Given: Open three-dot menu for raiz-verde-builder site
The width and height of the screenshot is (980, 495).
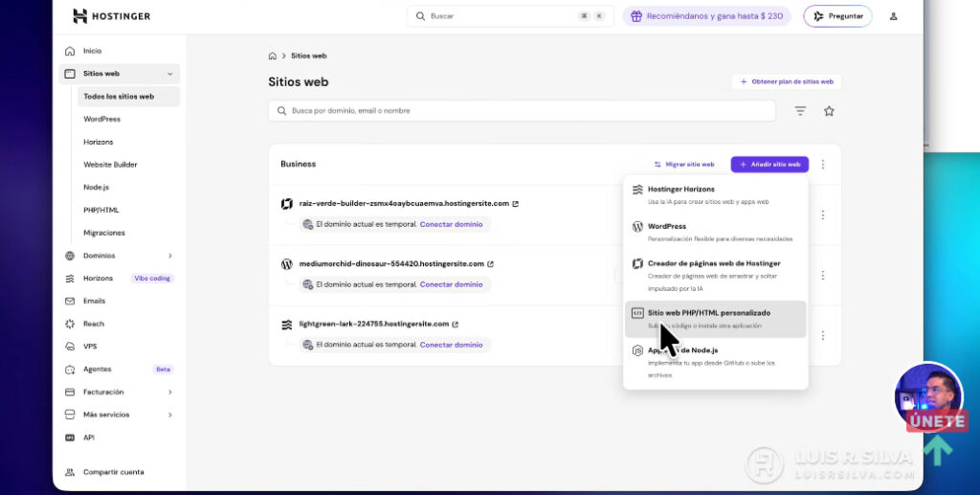Looking at the screenshot, I should click(x=822, y=215).
